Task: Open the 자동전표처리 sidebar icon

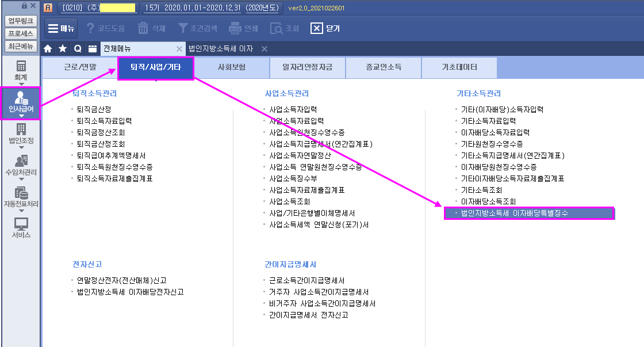Action: tap(21, 192)
